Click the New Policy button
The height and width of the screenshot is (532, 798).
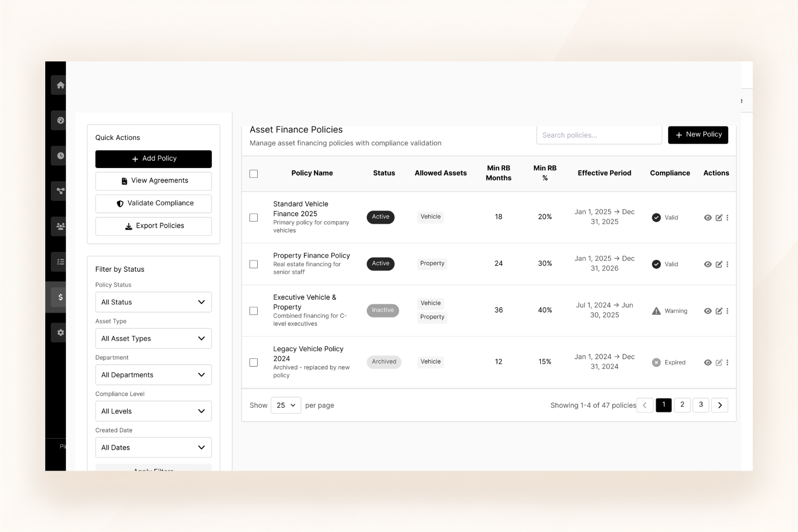tap(698, 135)
